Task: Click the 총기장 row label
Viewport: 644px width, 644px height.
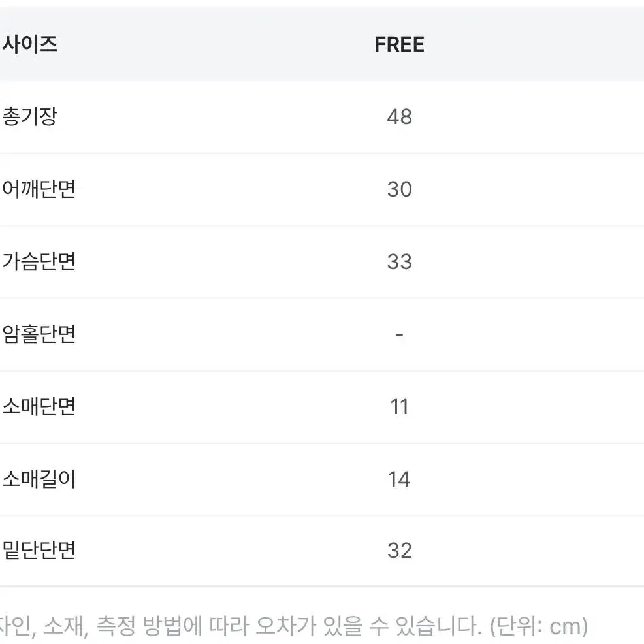Action: pos(30,117)
